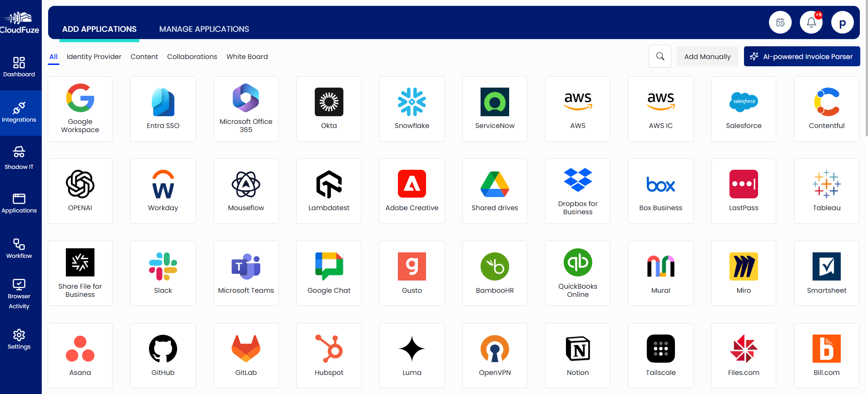Select the Mouseflow icon
868x394 pixels.
tap(246, 184)
